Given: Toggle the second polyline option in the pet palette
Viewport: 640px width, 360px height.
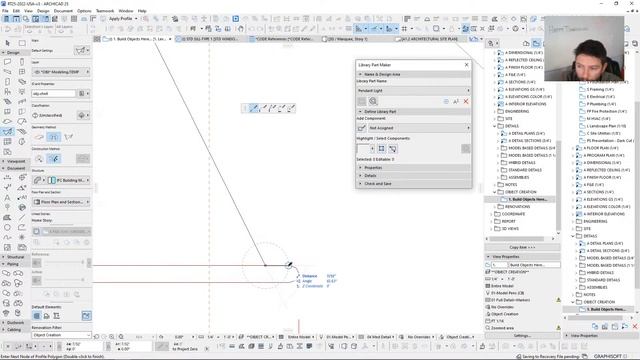Looking at the screenshot, I should pos(263,108).
